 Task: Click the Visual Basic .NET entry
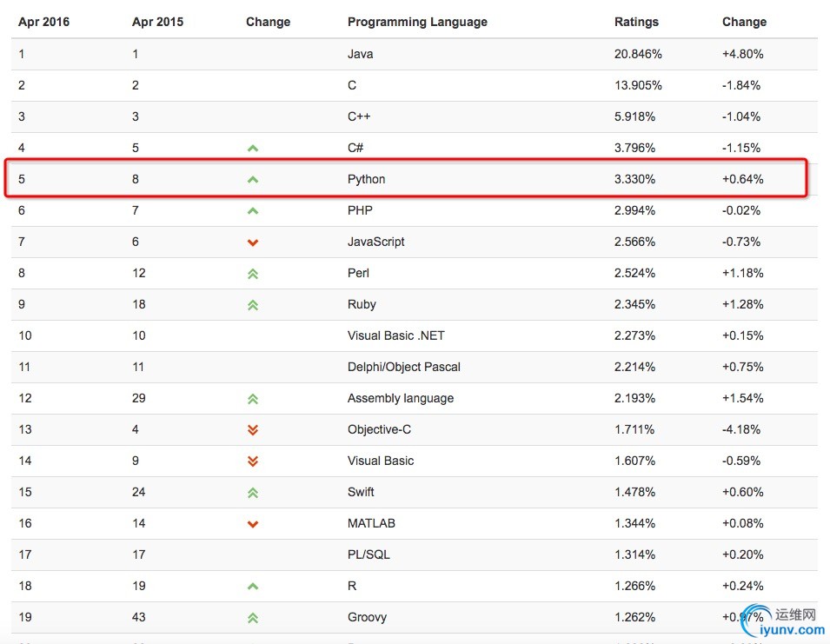pyautogui.click(x=395, y=335)
